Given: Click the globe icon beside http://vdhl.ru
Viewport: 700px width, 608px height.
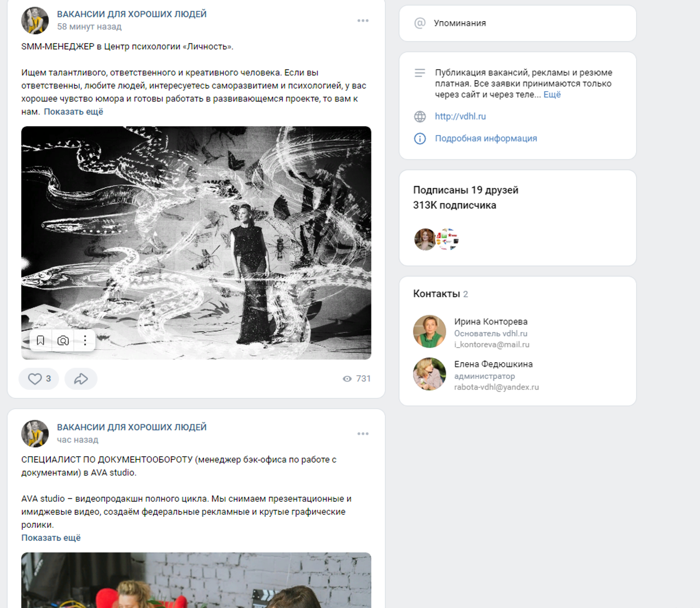Looking at the screenshot, I should click(x=420, y=117).
